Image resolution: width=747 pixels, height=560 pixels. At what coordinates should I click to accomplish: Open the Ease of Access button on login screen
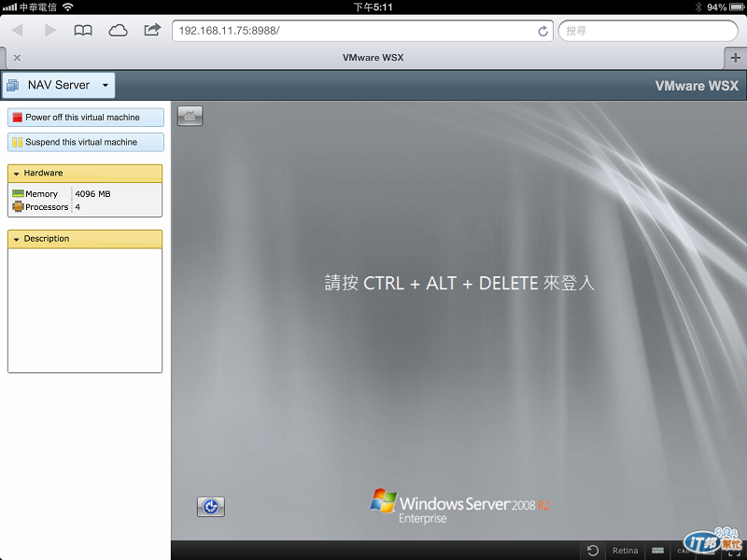tap(211, 507)
